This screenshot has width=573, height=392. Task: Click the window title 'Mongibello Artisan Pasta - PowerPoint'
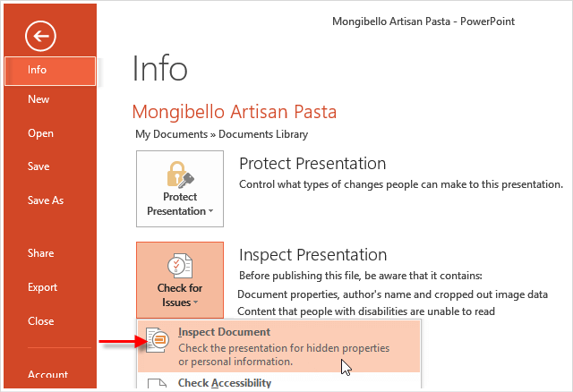pyautogui.click(x=423, y=21)
